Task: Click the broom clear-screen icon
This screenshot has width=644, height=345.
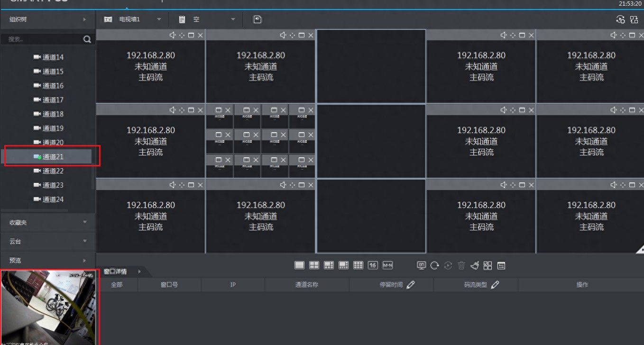Action: 475,265
